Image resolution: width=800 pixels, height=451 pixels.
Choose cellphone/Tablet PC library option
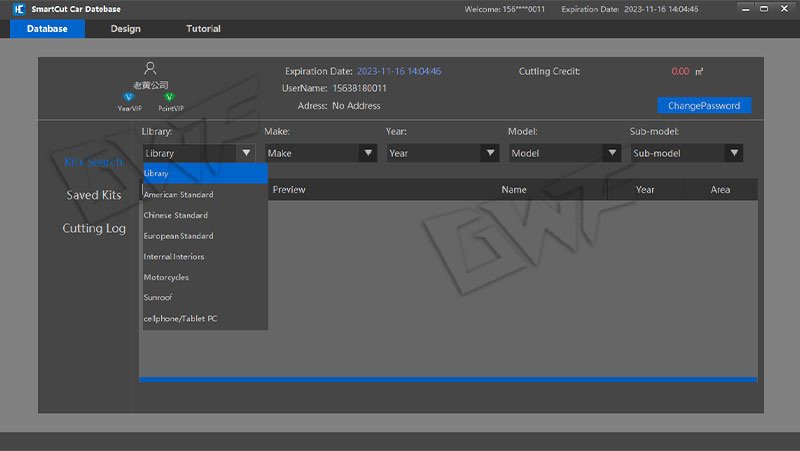click(x=181, y=318)
